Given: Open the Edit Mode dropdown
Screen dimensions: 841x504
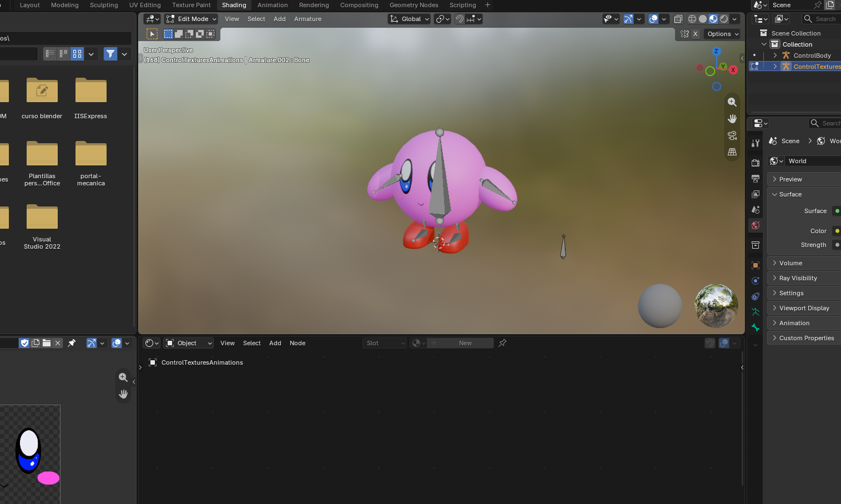Looking at the screenshot, I should click(x=191, y=19).
